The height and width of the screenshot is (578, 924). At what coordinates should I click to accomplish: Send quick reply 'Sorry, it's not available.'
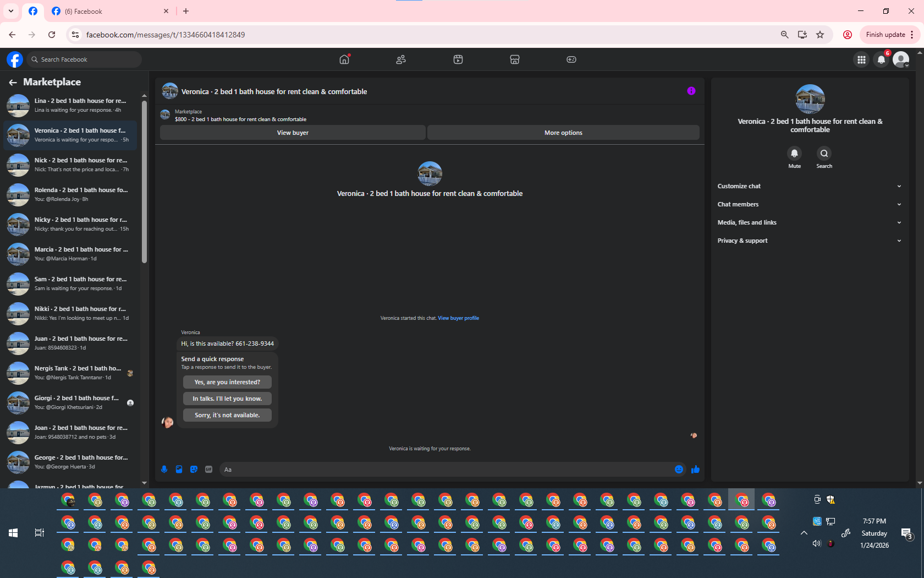pos(227,415)
